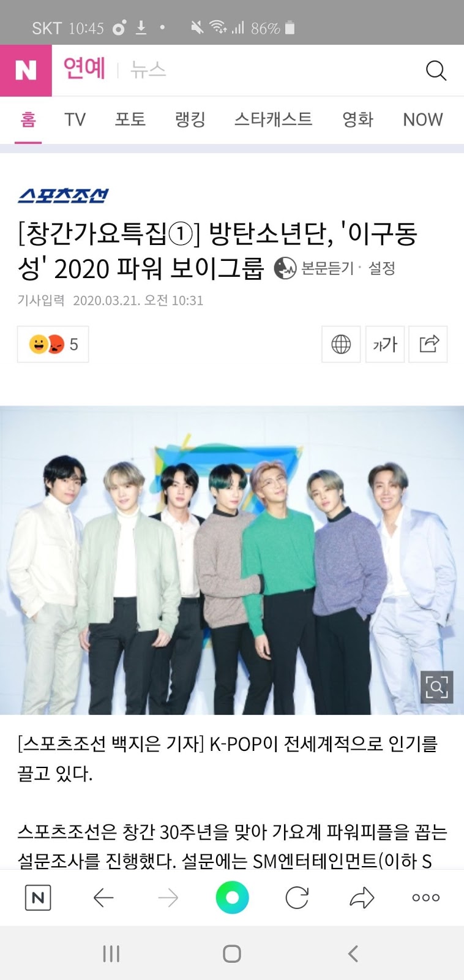Open the BTS group photo
464x980 pixels.
(232, 560)
